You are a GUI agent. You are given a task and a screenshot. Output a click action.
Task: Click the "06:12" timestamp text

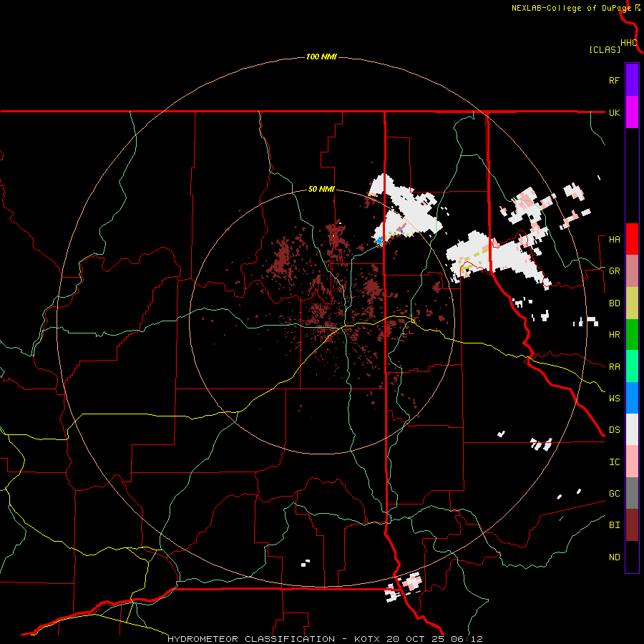click(x=466, y=639)
